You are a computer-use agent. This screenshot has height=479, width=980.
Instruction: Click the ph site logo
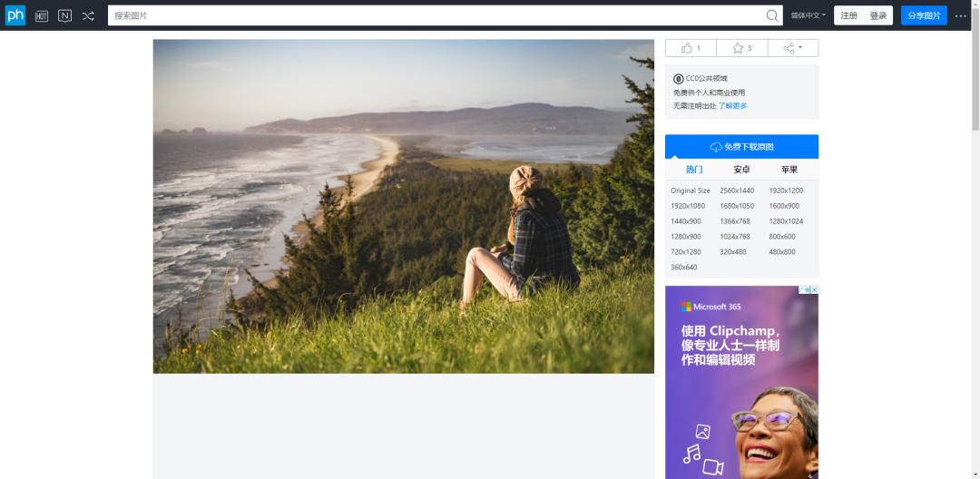15,15
